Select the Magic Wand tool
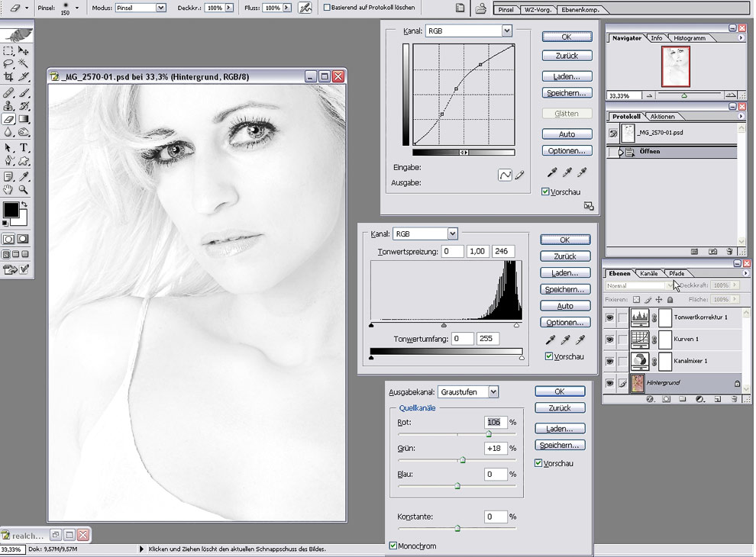Image resolution: width=756 pixels, height=557 pixels. tap(24, 63)
